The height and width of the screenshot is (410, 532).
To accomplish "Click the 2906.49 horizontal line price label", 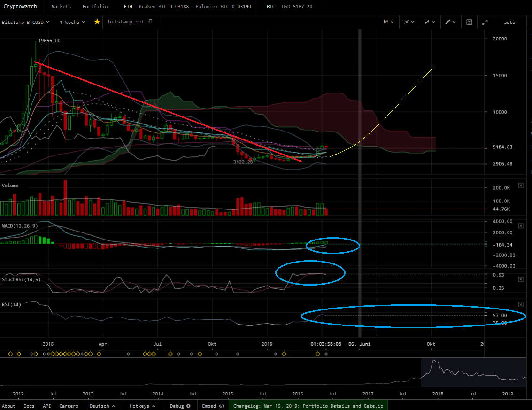I will [x=502, y=164].
